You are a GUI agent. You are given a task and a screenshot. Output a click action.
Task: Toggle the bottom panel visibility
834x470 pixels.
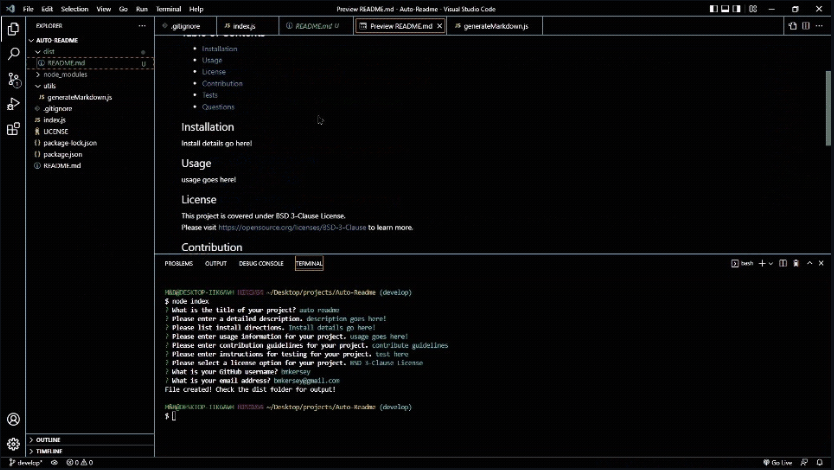click(725, 9)
